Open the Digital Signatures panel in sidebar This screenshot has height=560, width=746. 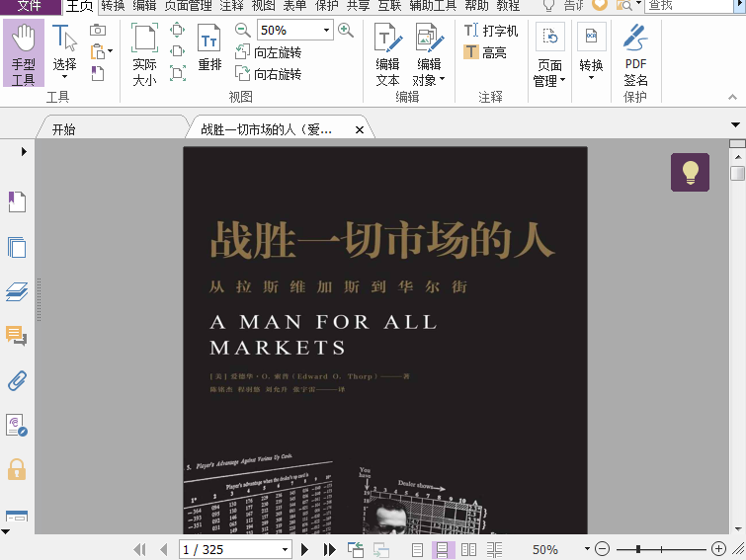pyautogui.click(x=17, y=426)
